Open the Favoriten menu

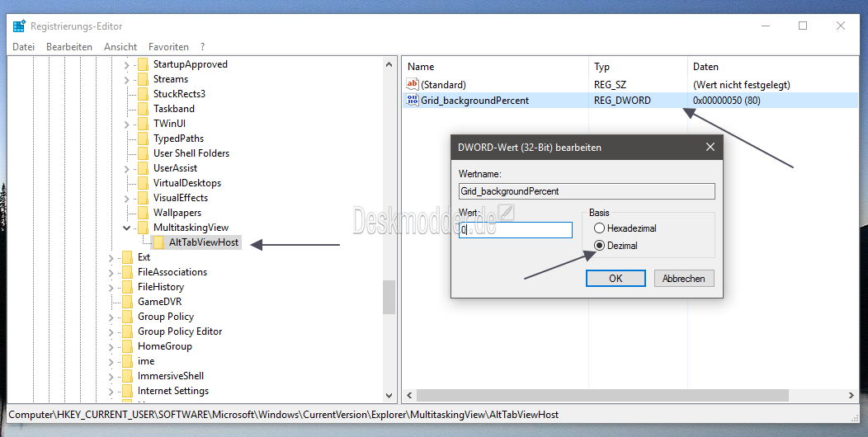[x=168, y=47]
